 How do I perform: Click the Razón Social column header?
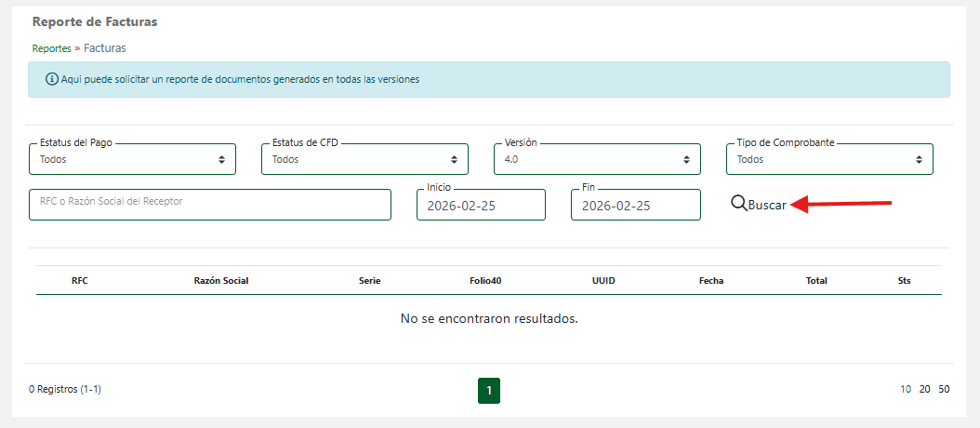[220, 280]
